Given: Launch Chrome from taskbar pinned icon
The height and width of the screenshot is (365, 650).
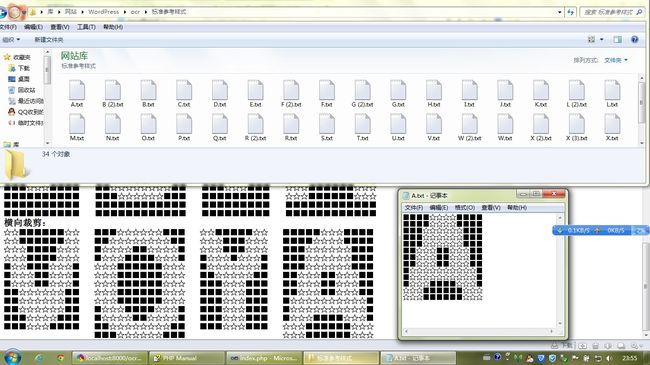Looking at the screenshot, I should pyautogui.click(x=61, y=358).
